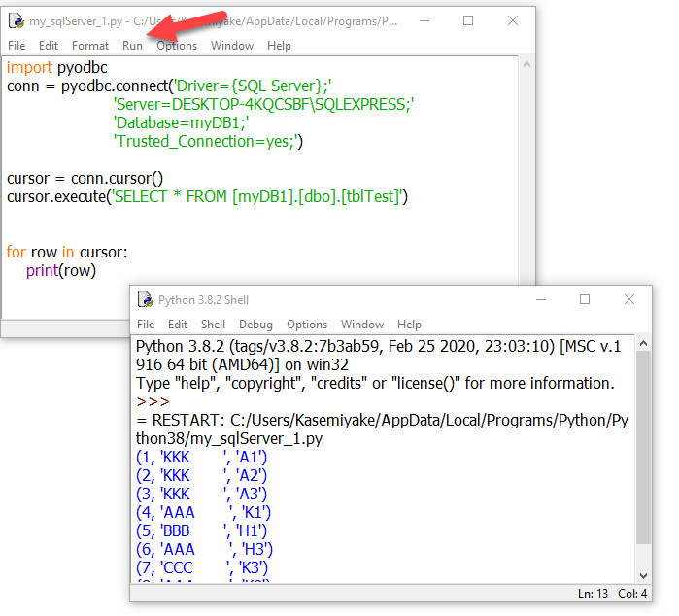This screenshot has height=616, width=679.
Task: Open the Format menu in editor window
Action: pos(90,46)
